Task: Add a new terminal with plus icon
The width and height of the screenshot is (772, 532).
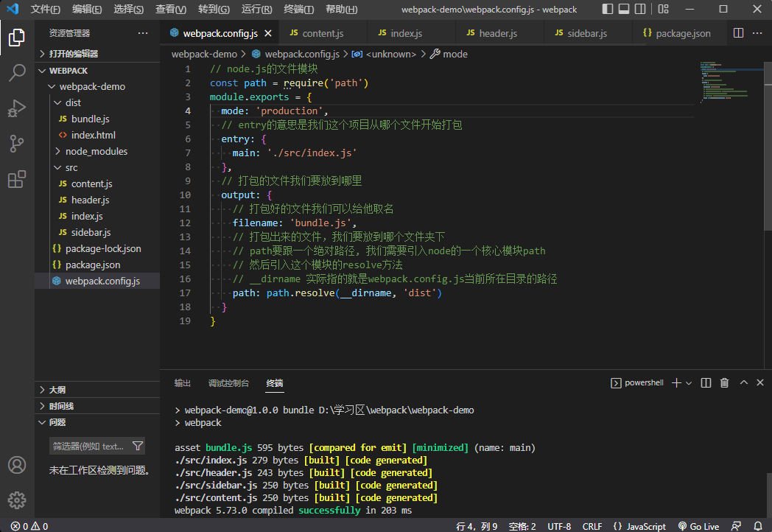Action: point(676,382)
